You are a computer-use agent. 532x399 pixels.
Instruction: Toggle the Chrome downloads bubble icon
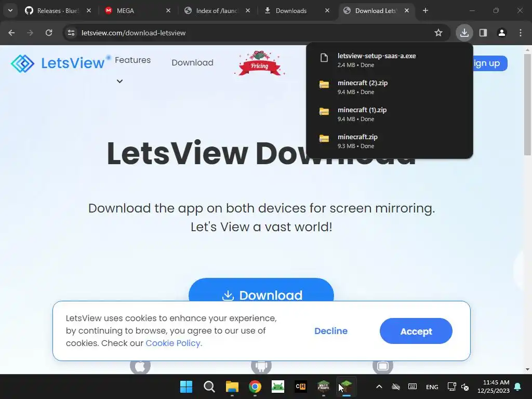[x=464, y=33]
